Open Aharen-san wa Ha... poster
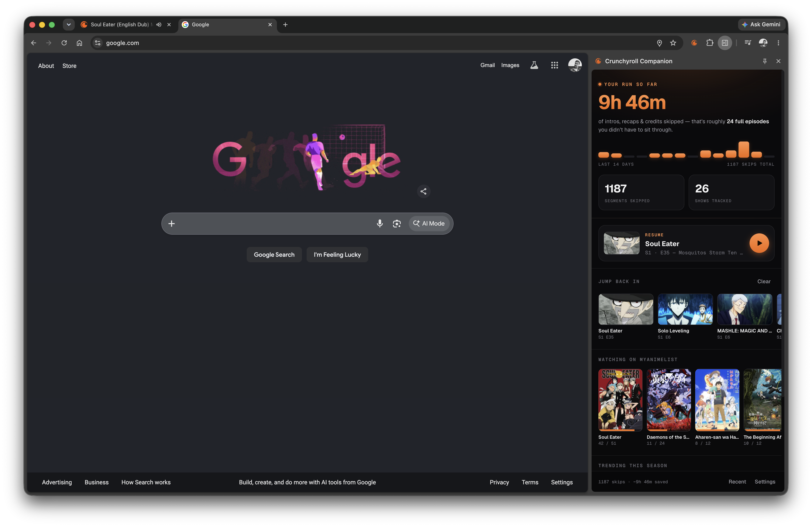 [x=717, y=400]
